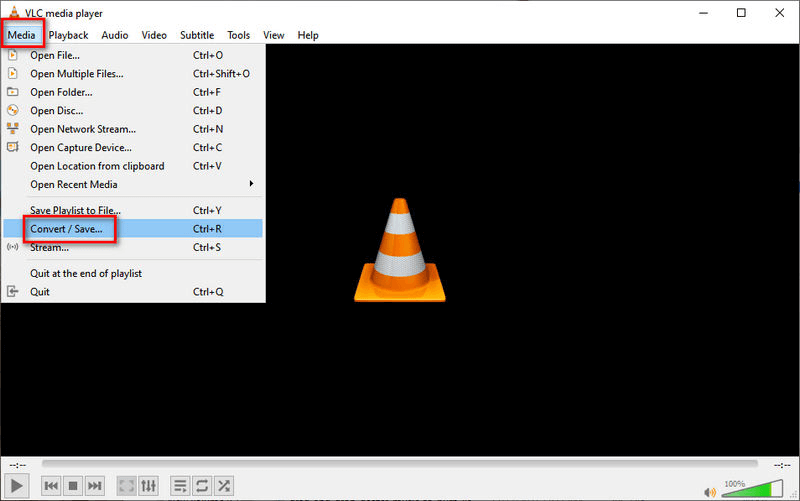Open the Tools menu dropdown

pos(238,35)
